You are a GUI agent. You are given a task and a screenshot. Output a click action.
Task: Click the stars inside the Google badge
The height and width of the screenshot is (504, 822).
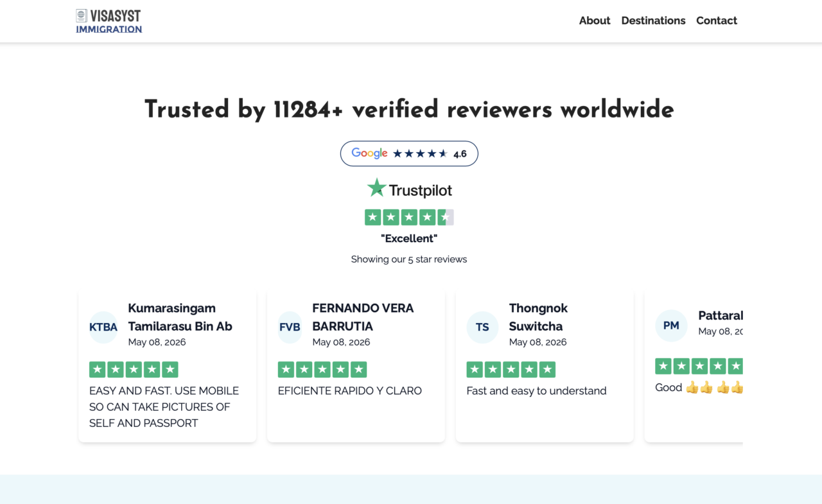pos(420,153)
